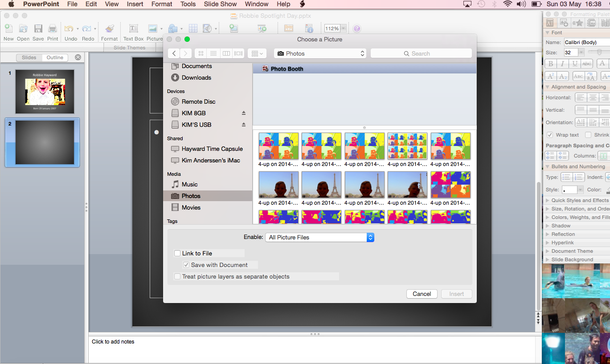
Task: Select the Format painter brush icon
Action: pos(109,28)
